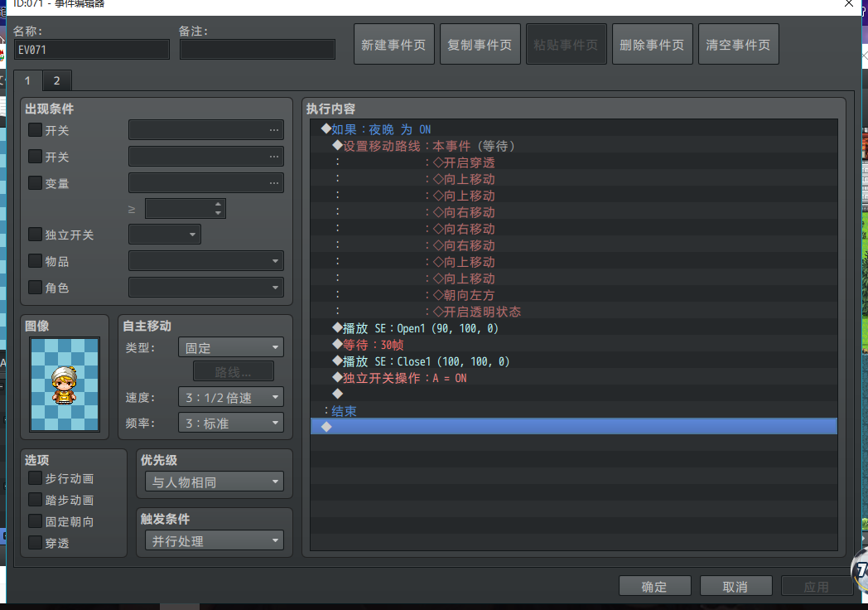
Task: Click the 清空事件页 button
Action: 739,44
